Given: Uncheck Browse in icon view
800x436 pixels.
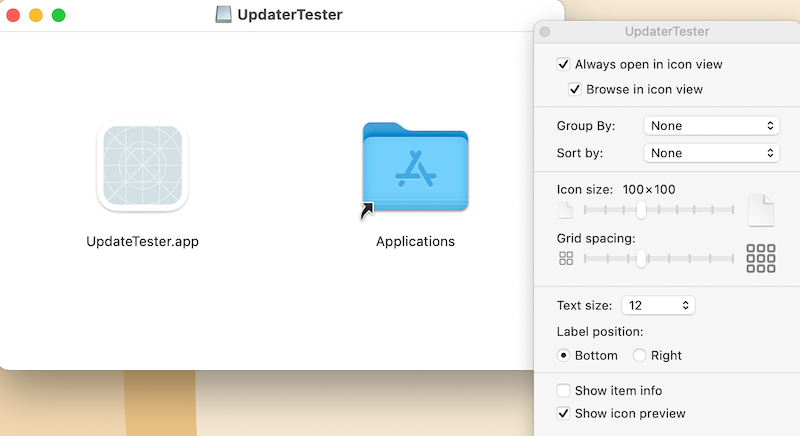Looking at the screenshot, I should point(574,89).
